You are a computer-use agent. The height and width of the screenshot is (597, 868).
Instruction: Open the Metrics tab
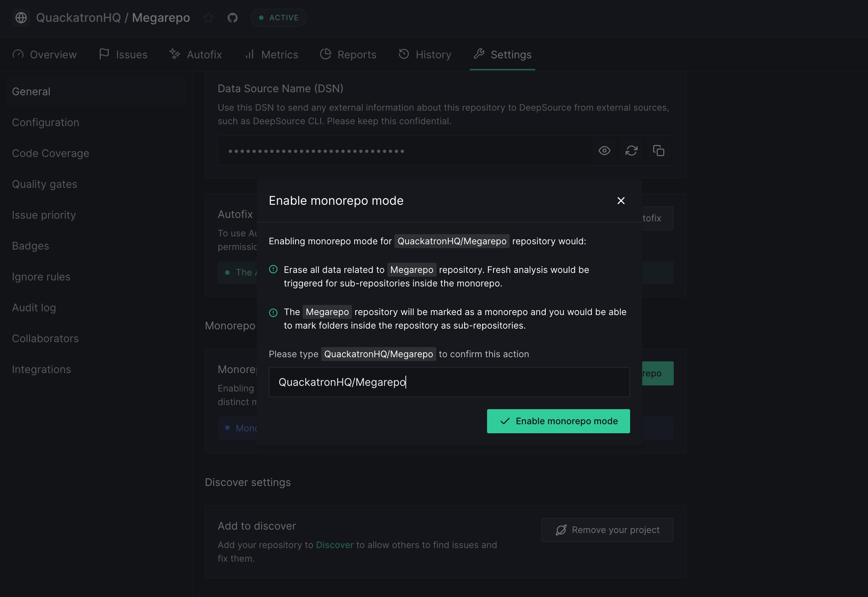pyautogui.click(x=271, y=55)
